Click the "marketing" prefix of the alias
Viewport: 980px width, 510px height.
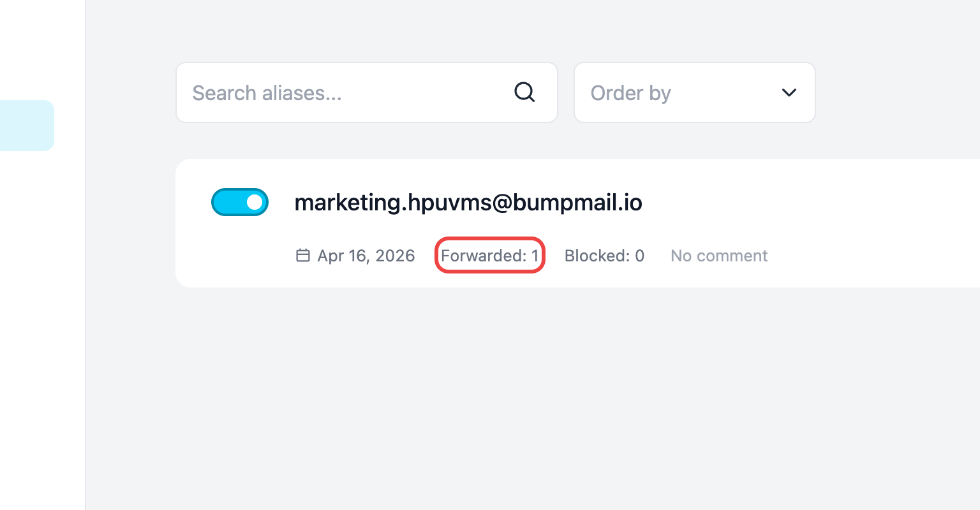click(x=347, y=202)
